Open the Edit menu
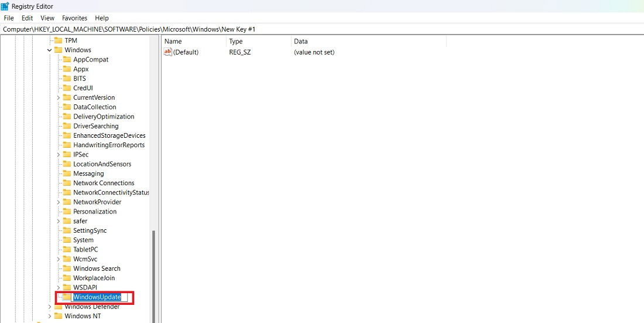Screen dimensions: 644x323 [27, 18]
